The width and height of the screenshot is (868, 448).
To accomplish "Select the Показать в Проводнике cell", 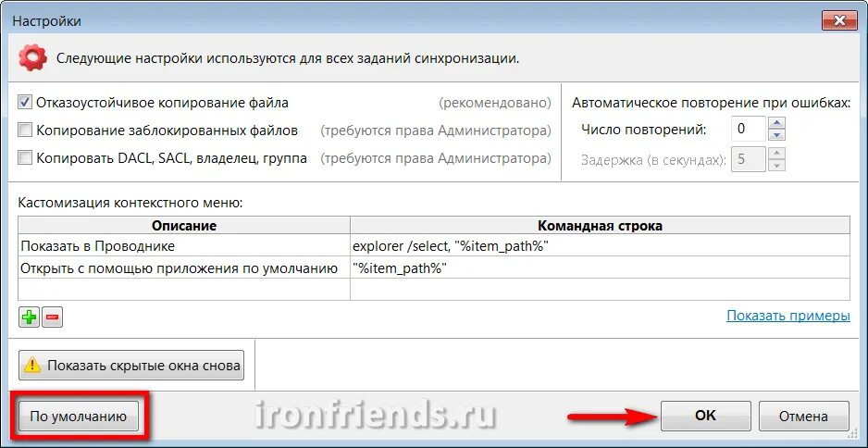I will (x=184, y=245).
